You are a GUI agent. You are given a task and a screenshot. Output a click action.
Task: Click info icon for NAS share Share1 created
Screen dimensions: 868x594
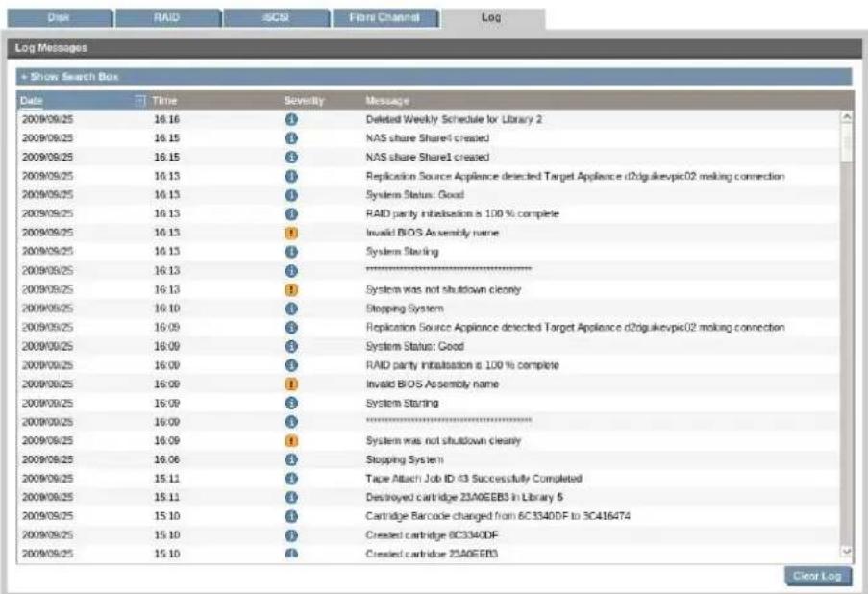pyautogui.click(x=291, y=158)
